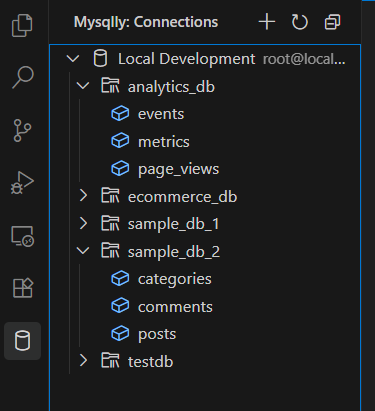Image resolution: width=375 pixels, height=411 pixels.
Task: Expand the ecommerce_db chevron
Action: point(83,196)
